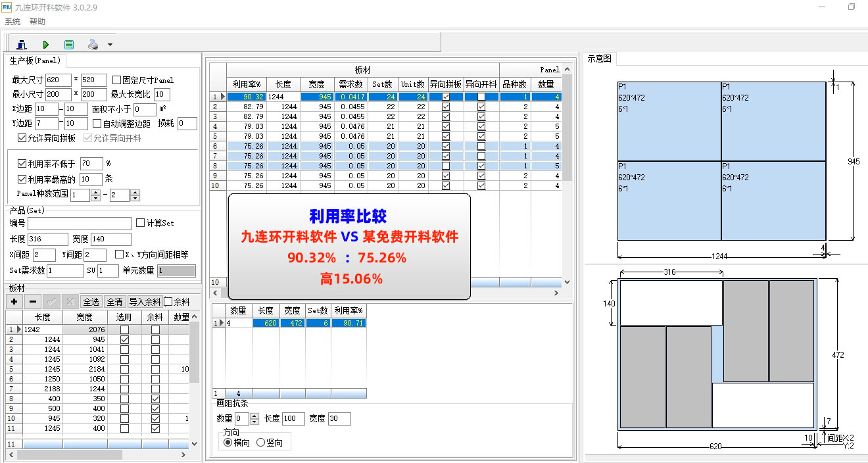Toggle 自动调整边距 checkbox
This screenshot has width=868, height=463.
tap(97, 124)
